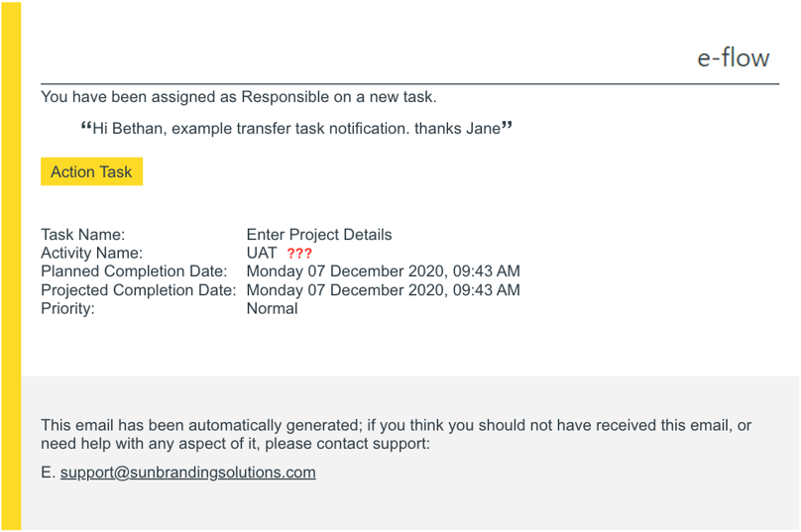Open the support@sunbrandingsolutions.com email link

pyautogui.click(x=188, y=473)
